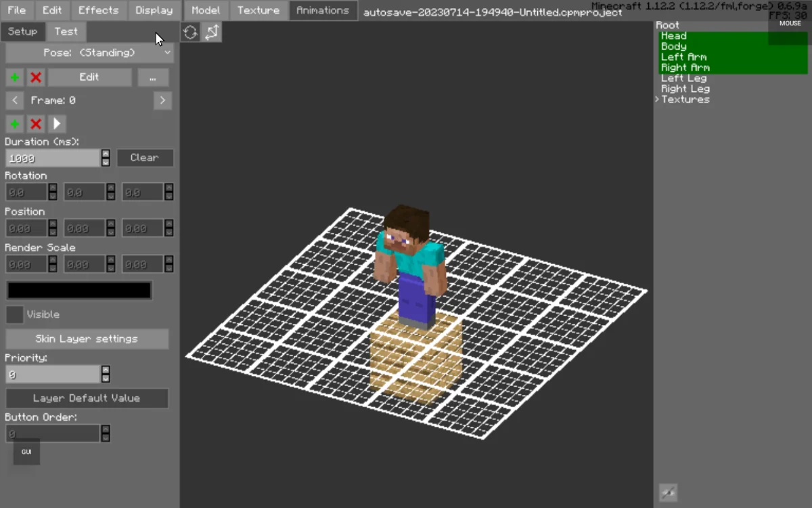Open the black color picker swatch
Viewport: 812px width, 508px height.
(x=79, y=291)
